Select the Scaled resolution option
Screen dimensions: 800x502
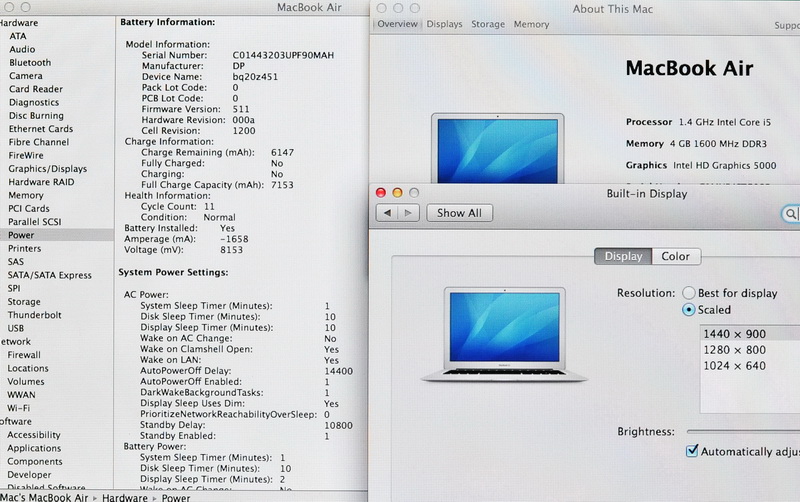pyautogui.click(x=689, y=310)
